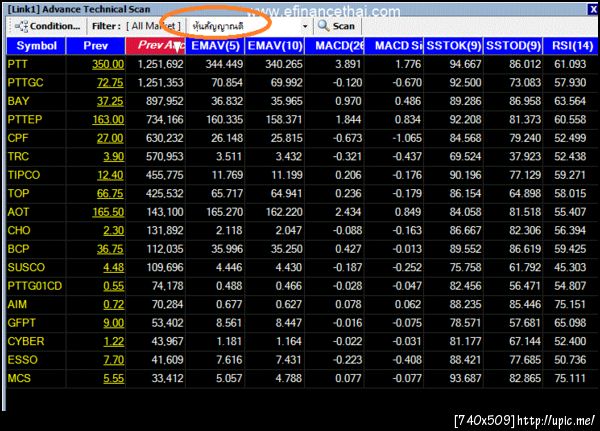Select the BAY symbol
This screenshot has width=600, height=431.
18,101
